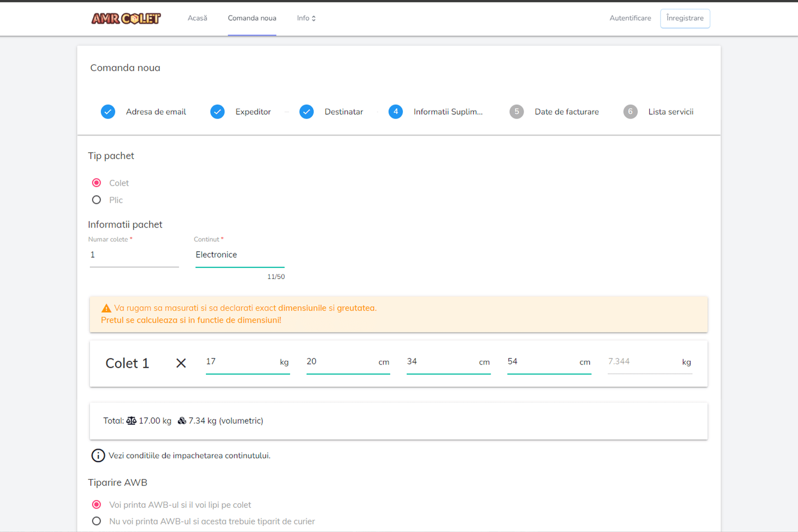Click the AMR Colet logo
Viewport: 798px width, 532px height.
(126, 18)
